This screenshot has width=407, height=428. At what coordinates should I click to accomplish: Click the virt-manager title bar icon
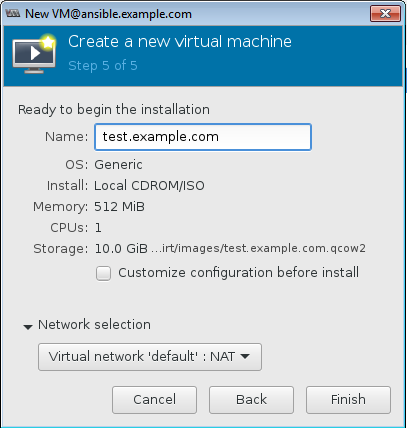[13, 14]
